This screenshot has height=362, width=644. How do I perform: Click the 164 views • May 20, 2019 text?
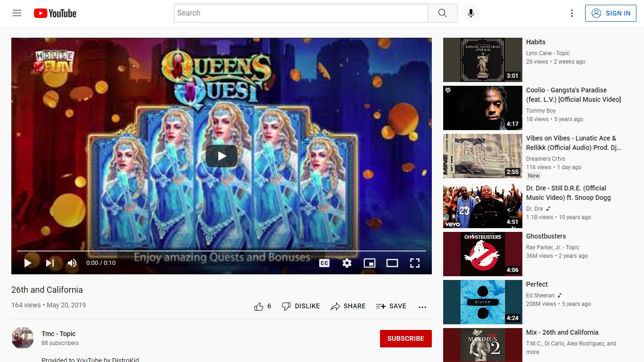49,305
